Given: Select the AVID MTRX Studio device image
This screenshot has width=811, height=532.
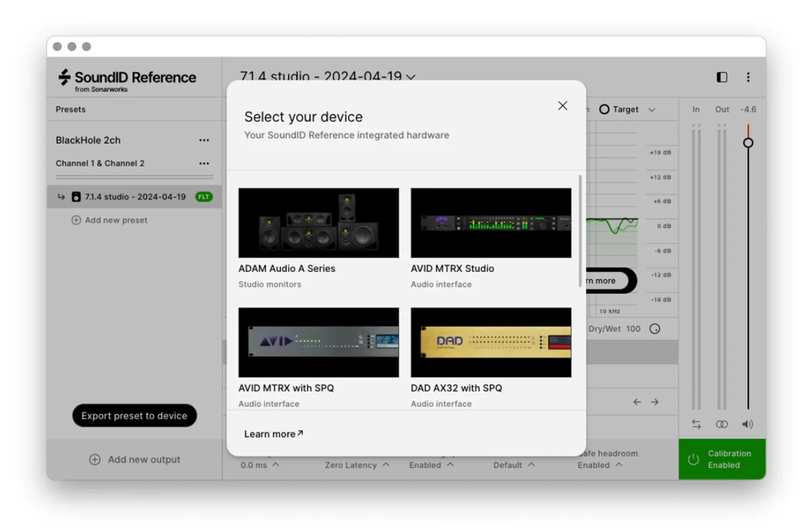Looking at the screenshot, I should [491, 223].
